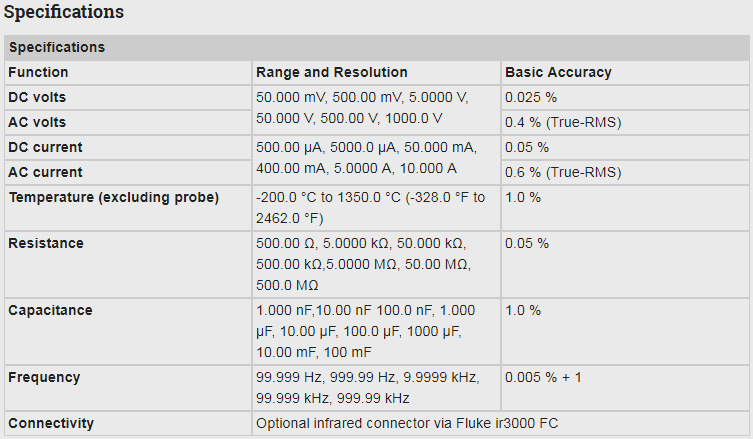Click the Range and Resolution column header

(x=332, y=72)
